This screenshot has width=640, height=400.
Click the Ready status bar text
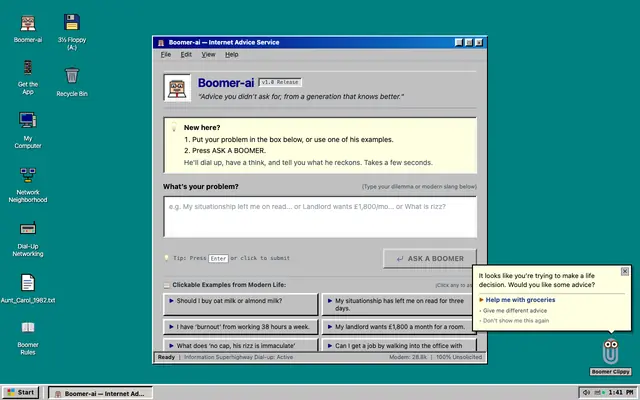[x=166, y=357]
